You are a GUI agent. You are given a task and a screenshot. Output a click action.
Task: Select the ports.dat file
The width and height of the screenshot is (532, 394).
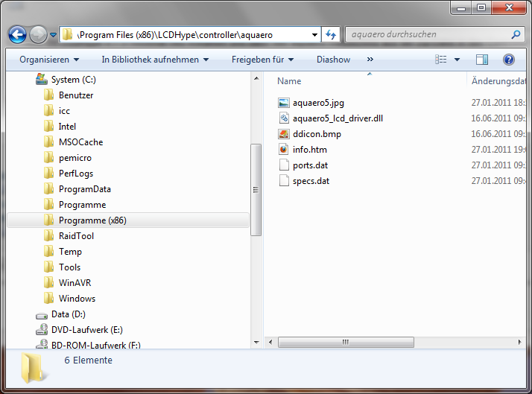[310, 165]
